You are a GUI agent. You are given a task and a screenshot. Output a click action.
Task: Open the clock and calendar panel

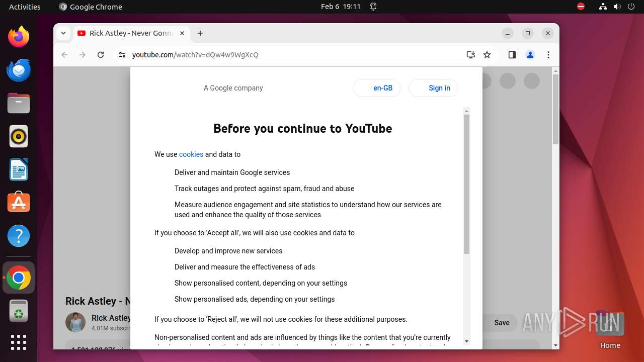341,7
